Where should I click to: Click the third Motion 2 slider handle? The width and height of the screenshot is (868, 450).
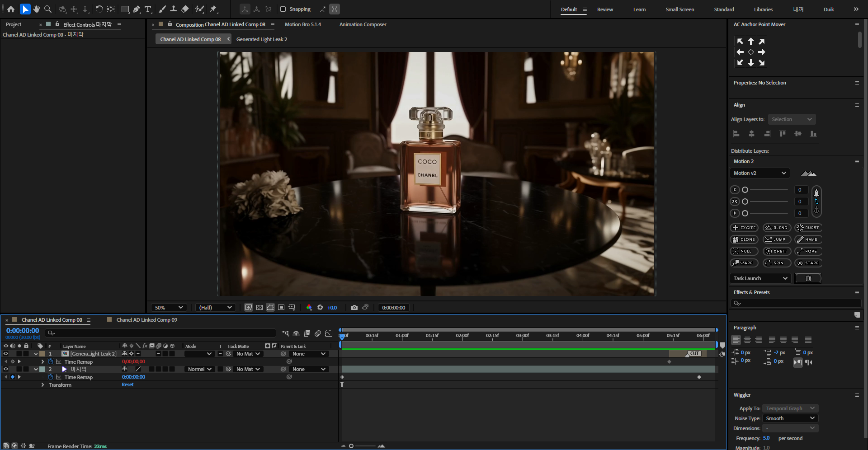tap(745, 213)
